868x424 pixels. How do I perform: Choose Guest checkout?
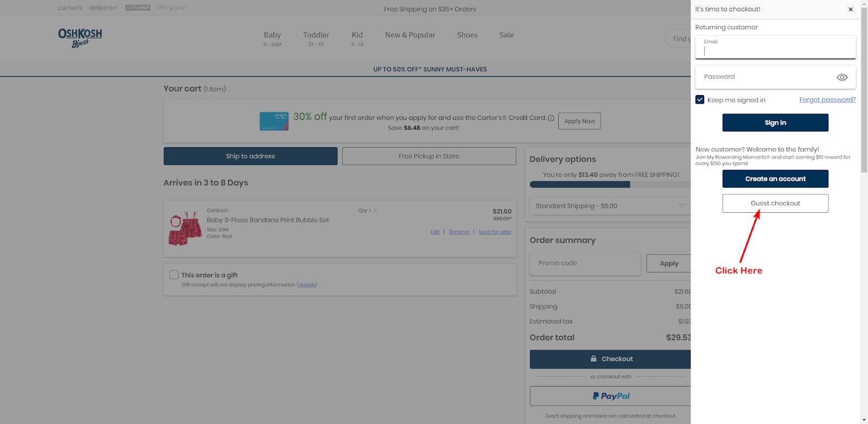[775, 204]
